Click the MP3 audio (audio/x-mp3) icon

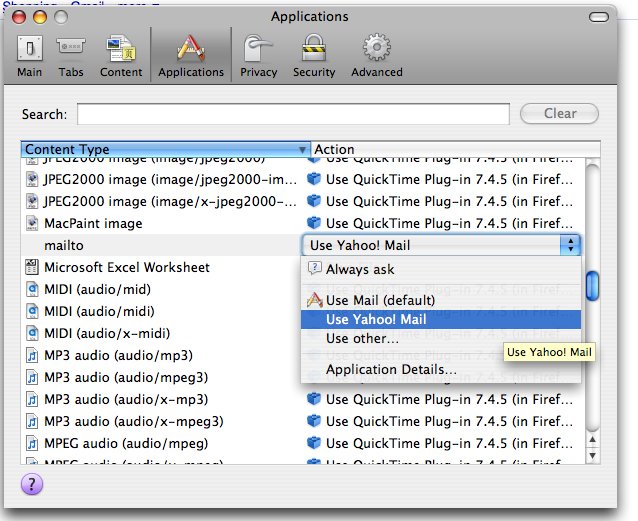coord(32,399)
